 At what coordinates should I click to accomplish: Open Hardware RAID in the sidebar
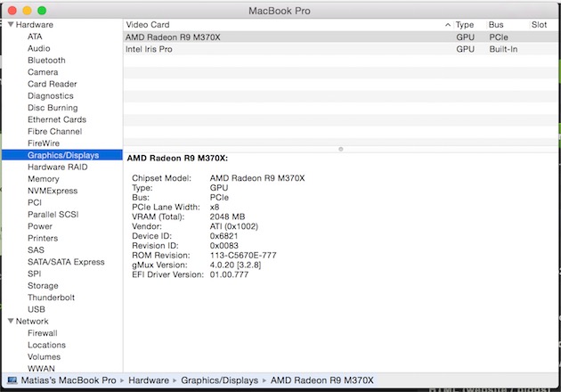pos(57,167)
